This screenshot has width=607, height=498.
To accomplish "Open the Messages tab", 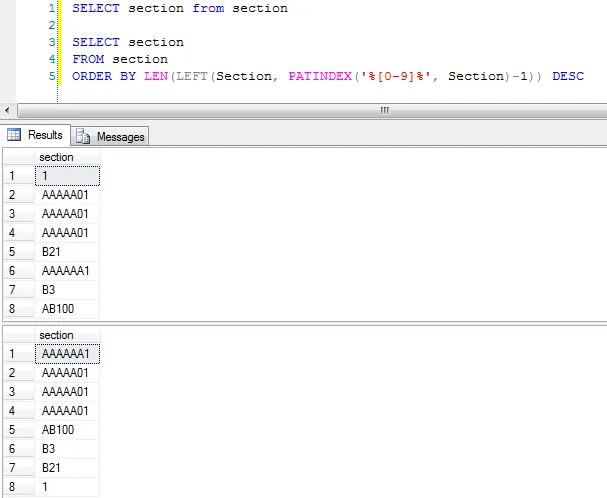I will (110, 136).
